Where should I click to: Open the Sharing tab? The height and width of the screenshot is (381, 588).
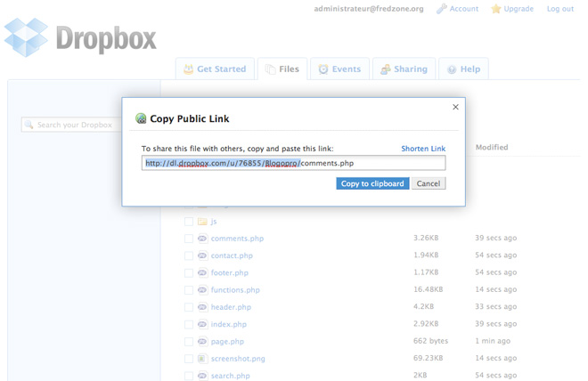tap(404, 69)
